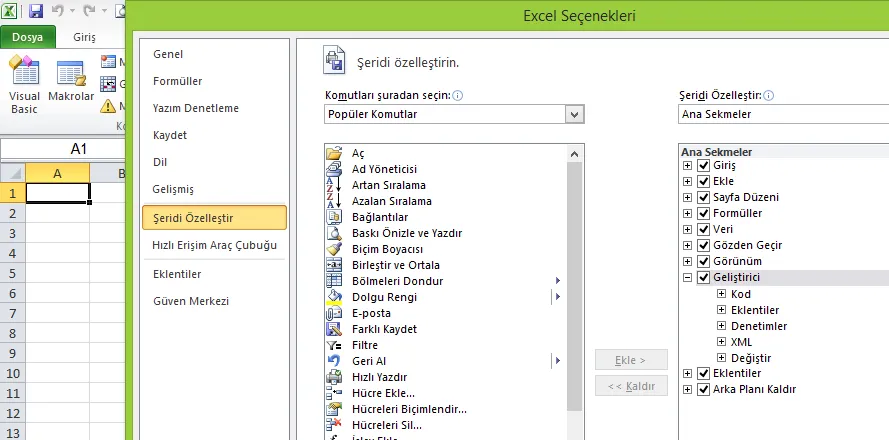This screenshot has height=440, width=889.
Task: Select the Farklı Kaydet icon command
Action: pyautogui.click(x=334, y=329)
